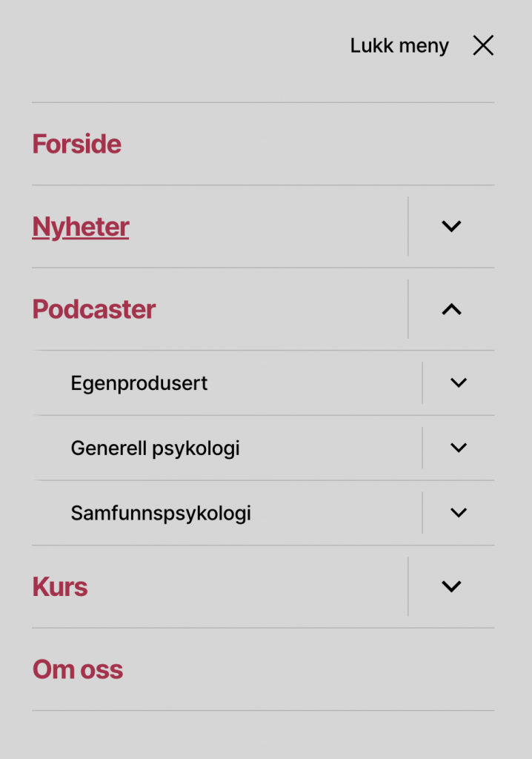The width and height of the screenshot is (532, 759).
Task: Click the Lukk meny text label
Action: [x=399, y=46]
